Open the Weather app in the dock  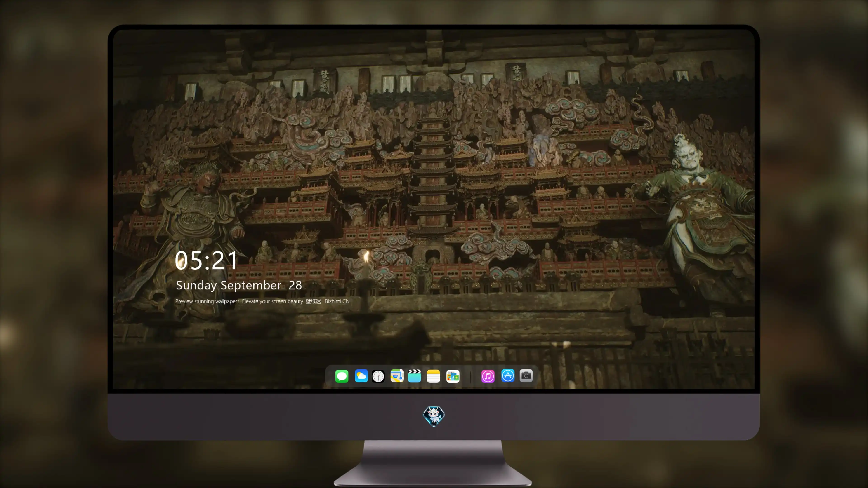(361, 376)
